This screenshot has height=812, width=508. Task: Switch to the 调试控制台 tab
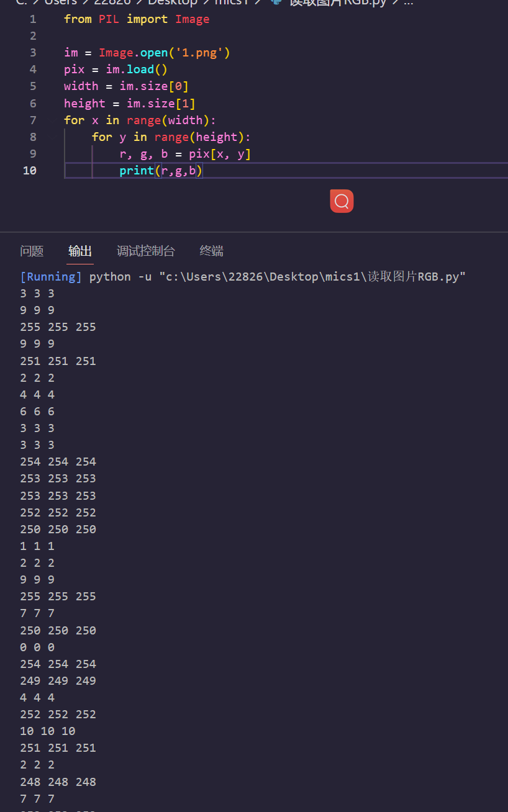pyautogui.click(x=145, y=251)
